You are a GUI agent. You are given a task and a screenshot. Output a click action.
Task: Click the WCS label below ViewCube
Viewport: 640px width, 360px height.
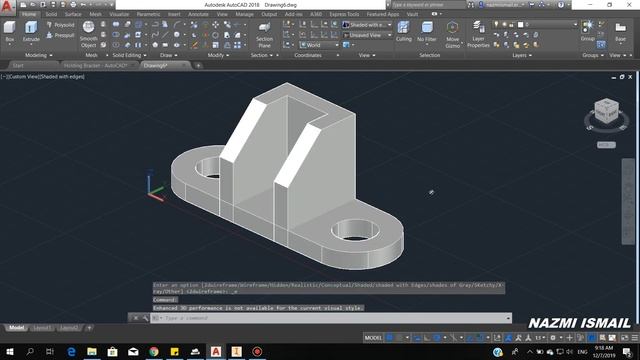pyautogui.click(x=606, y=145)
